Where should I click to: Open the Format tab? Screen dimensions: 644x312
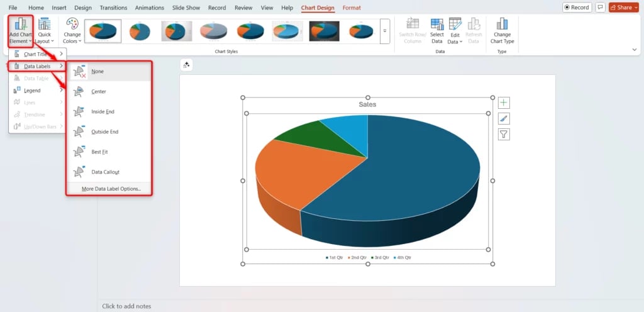(x=352, y=8)
